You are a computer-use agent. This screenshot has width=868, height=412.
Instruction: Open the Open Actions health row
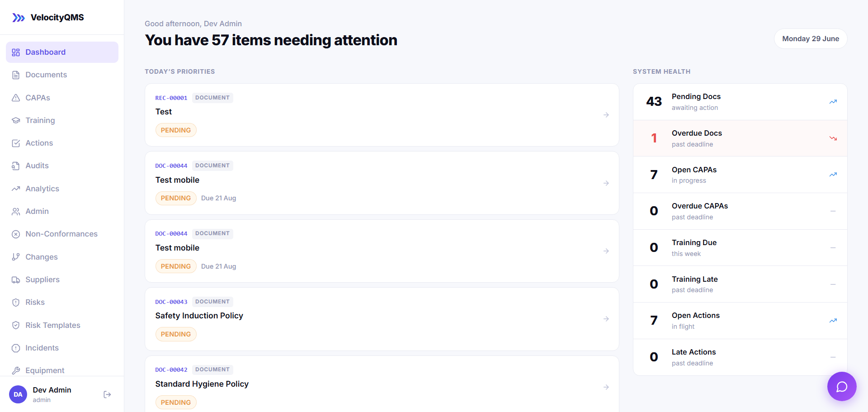740,321
